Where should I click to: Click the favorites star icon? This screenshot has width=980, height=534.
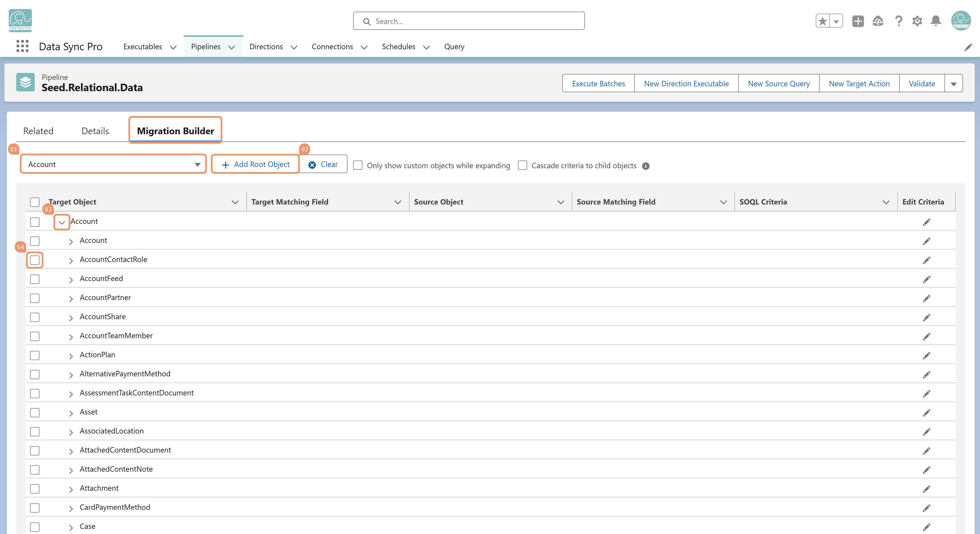(822, 21)
